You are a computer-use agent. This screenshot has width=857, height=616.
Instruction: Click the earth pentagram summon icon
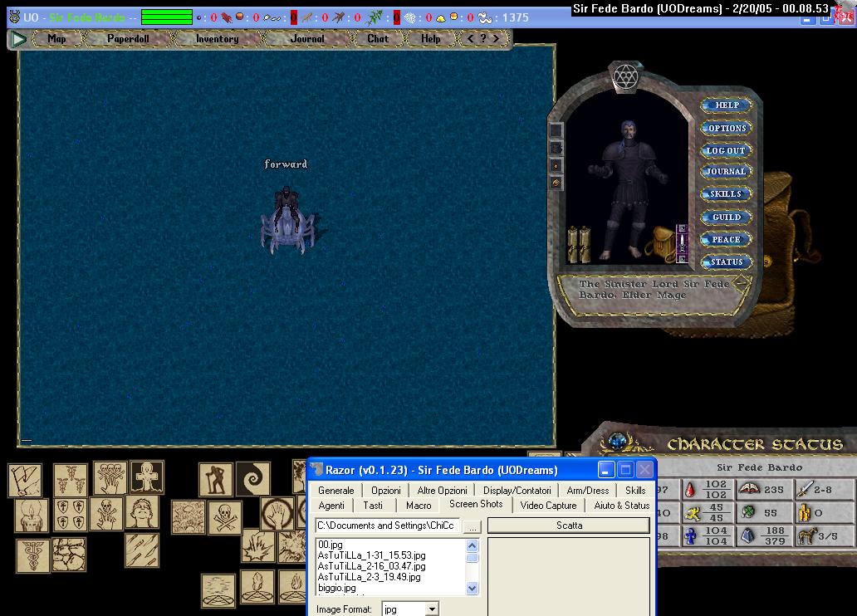[257, 587]
